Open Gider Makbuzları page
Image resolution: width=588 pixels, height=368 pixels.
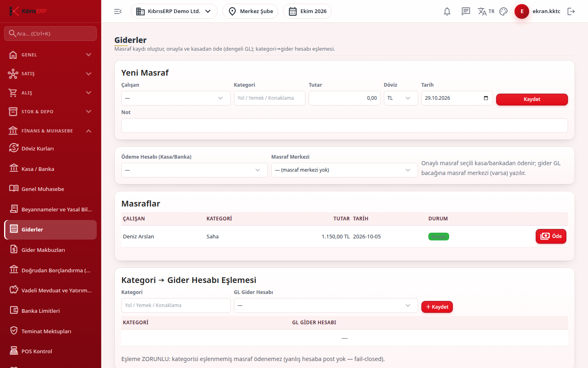(x=51, y=250)
